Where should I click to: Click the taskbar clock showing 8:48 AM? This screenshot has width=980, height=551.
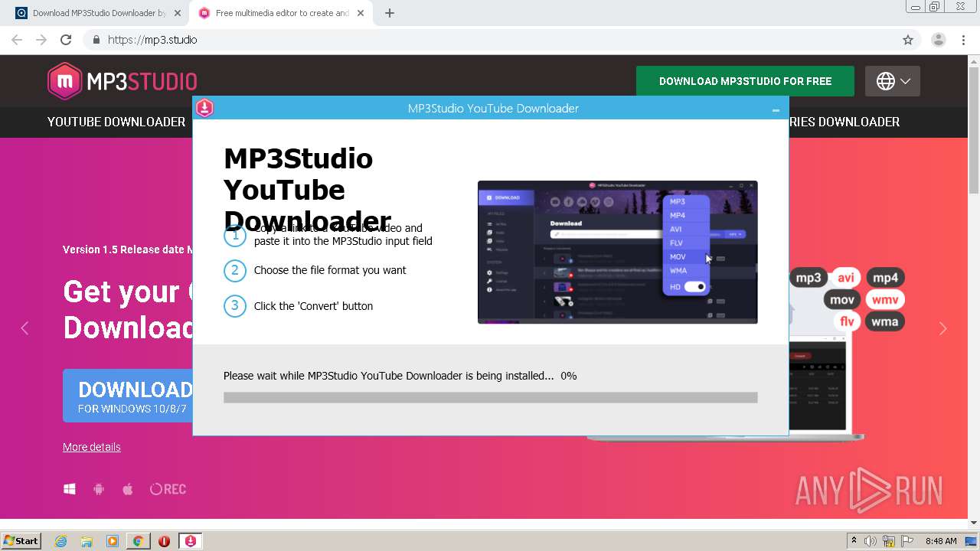click(941, 541)
